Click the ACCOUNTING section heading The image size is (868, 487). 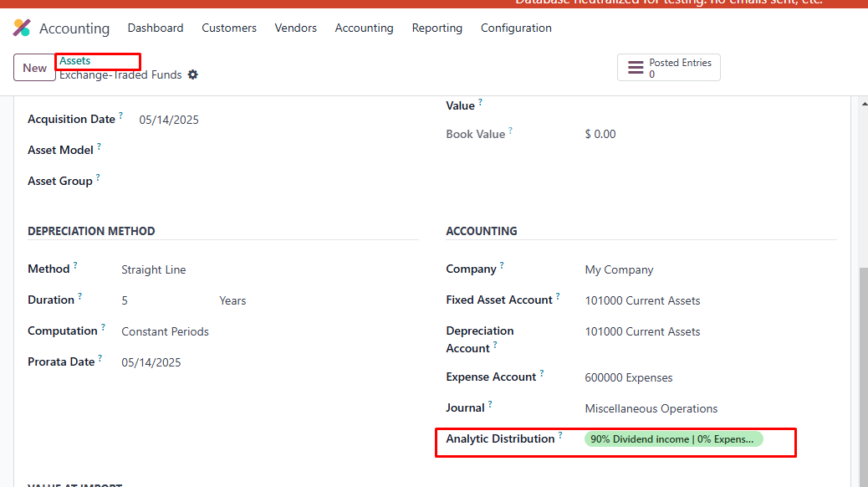482,231
